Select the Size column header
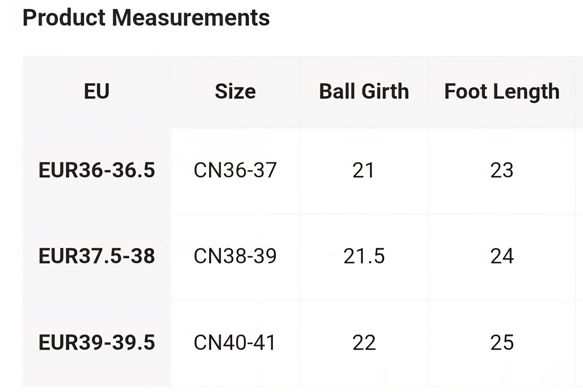 pyautogui.click(x=235, y=91)
